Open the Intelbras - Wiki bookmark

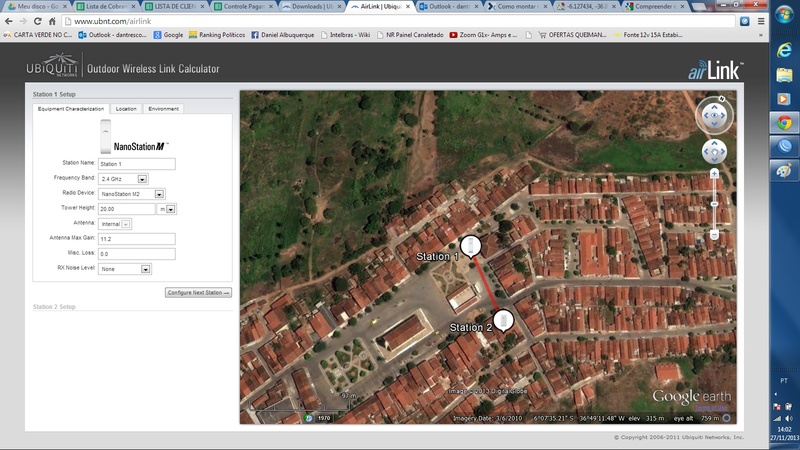(x=345, y=35)
